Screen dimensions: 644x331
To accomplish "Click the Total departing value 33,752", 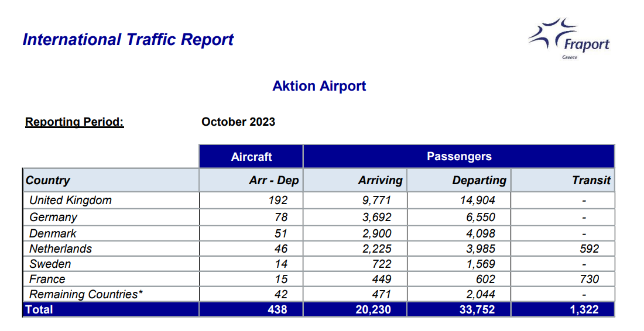I will click(x=477, y=309).
